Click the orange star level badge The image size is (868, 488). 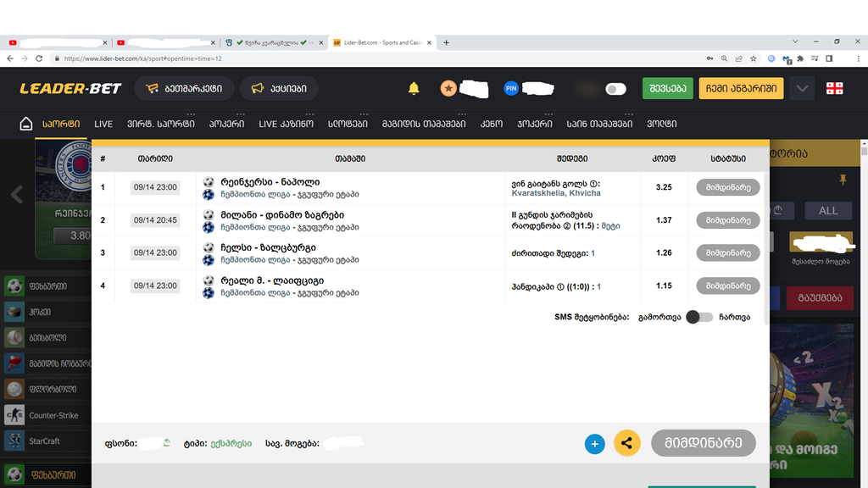448,88
